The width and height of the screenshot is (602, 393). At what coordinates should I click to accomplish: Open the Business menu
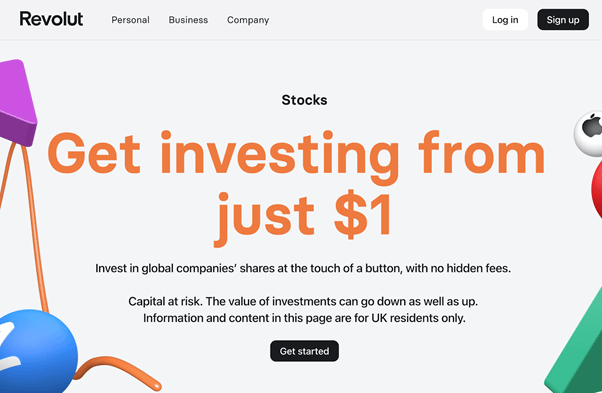click(188, 20)
